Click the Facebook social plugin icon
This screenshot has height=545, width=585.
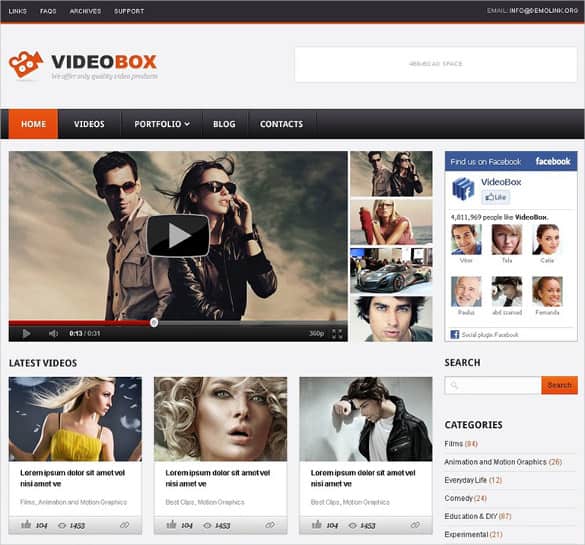(455, 334)
